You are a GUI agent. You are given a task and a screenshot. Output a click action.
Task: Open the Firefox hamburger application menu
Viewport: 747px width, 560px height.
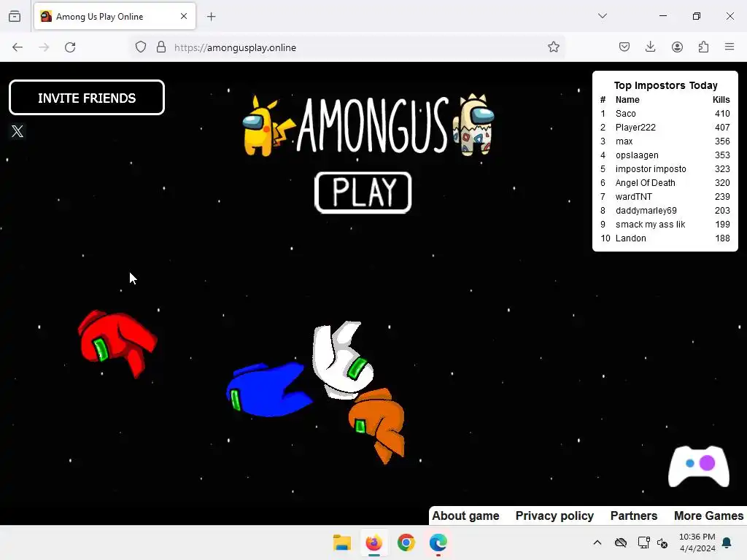[729, 47]
